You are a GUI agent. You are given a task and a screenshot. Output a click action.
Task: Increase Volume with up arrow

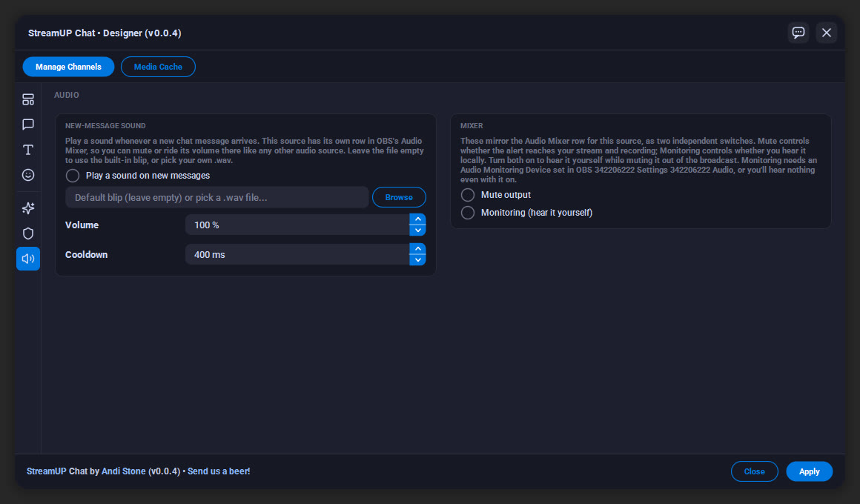[418, 219]
